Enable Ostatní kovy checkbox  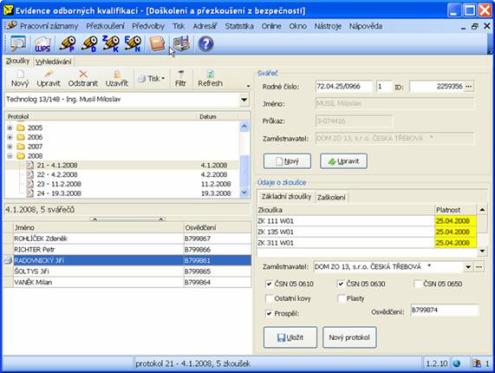point(269,299)
